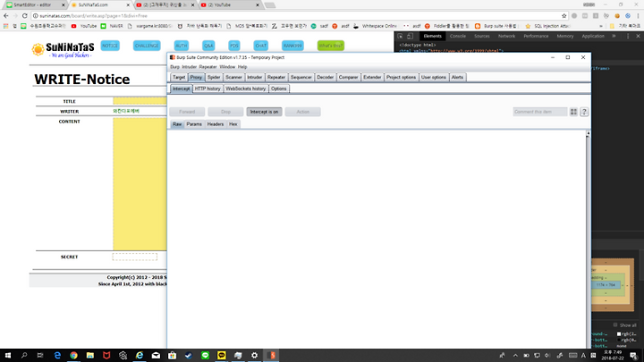Open Action Center notification icon
Image resolution: width=644 pixels, height=362 pixels.
pos(634,356)
